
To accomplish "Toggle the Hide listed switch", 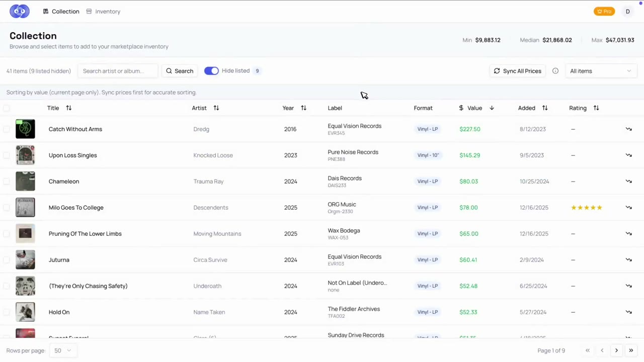I will click(211, 71).
